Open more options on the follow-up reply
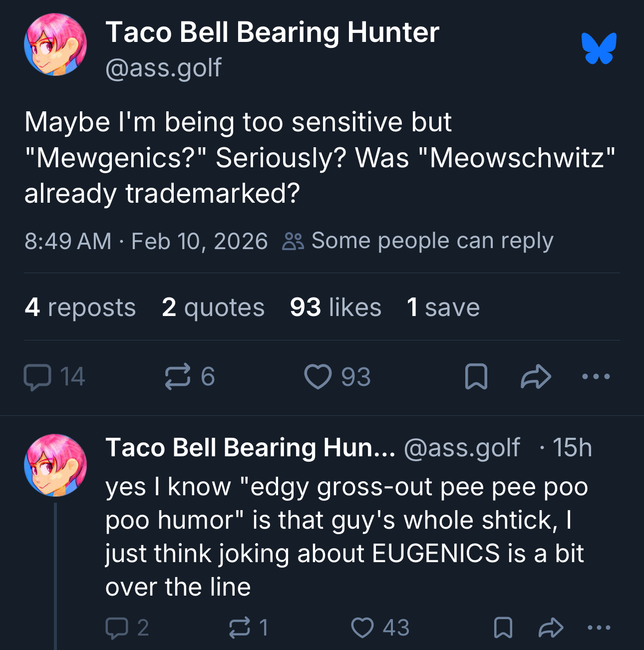The image size is (644, 650). pyautogui.click(x=599, y=628)
